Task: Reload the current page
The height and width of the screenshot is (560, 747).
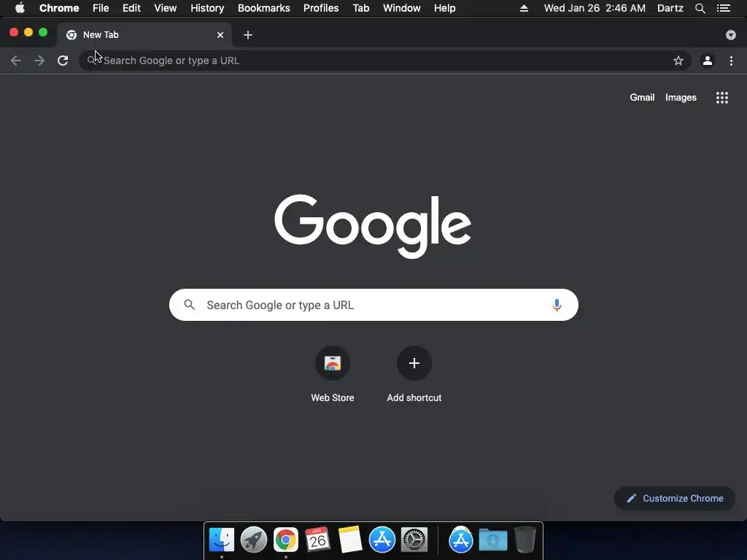Action: pyautogui.click(x=63, y=61)
